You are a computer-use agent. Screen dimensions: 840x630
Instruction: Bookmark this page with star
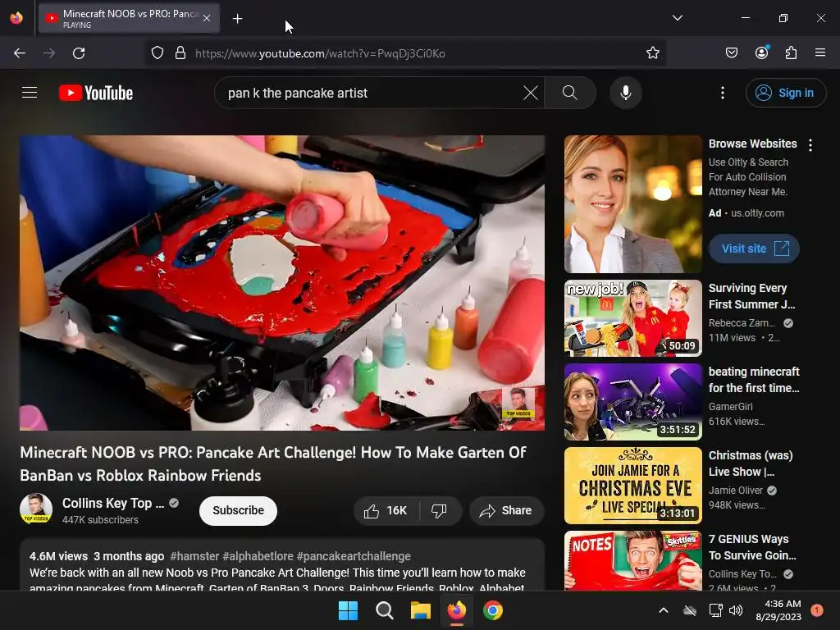click(x=652, y=53)
